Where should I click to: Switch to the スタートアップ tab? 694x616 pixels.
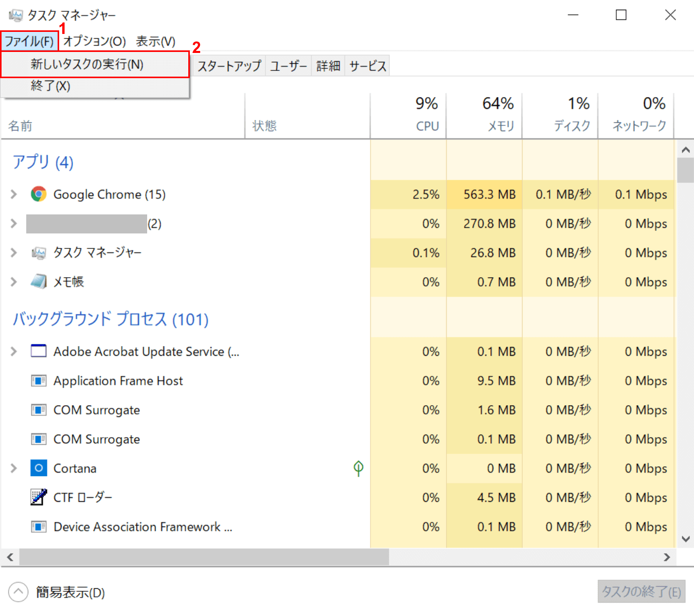click(229, 66)
